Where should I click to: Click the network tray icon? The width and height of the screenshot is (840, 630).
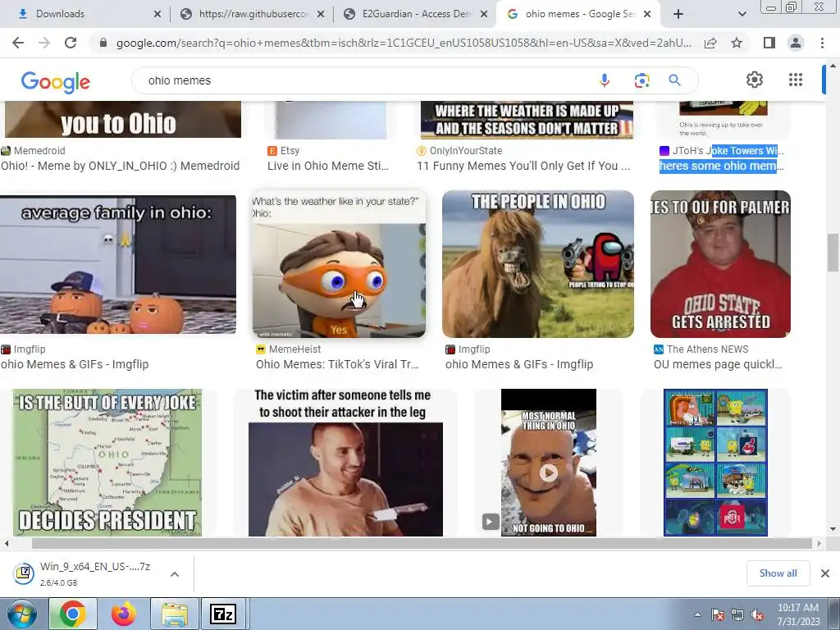click(x=737, y=614)
